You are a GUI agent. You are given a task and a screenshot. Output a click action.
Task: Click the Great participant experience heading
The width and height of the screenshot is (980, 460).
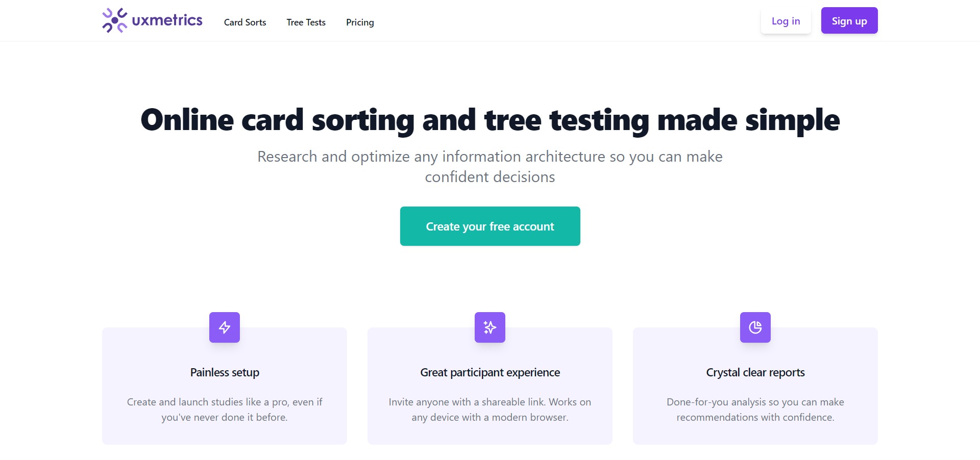(490, 373)
